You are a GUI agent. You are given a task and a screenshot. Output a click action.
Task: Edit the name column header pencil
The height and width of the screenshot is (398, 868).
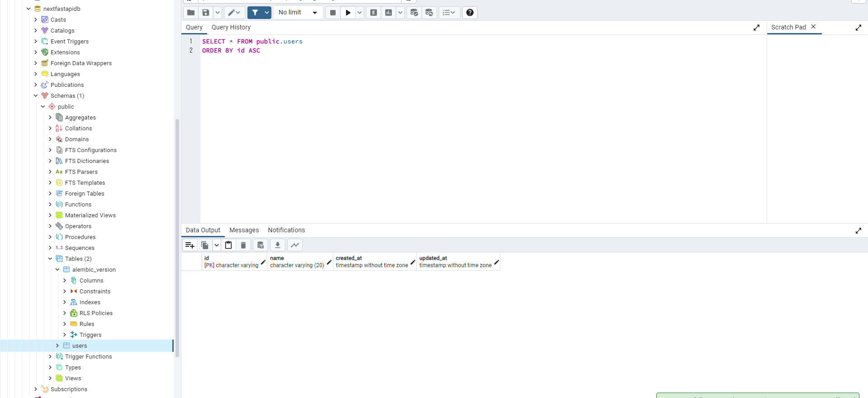[329, 262]
